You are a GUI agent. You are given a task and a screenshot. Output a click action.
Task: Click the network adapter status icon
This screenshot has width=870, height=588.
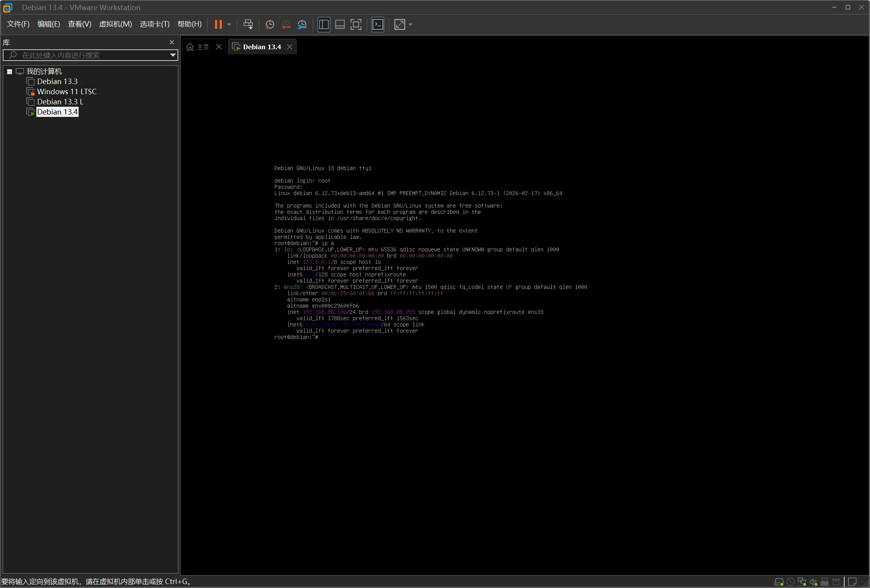[x=802, y=582]
